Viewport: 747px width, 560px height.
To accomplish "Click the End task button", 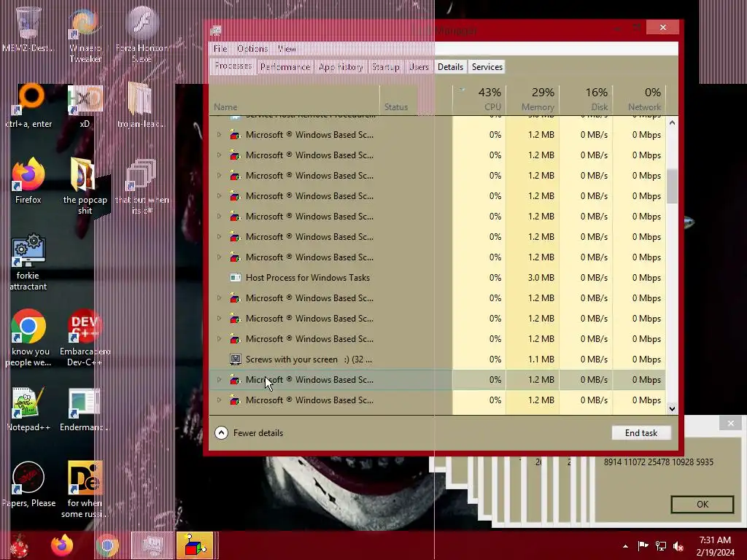I will point(640,433).
